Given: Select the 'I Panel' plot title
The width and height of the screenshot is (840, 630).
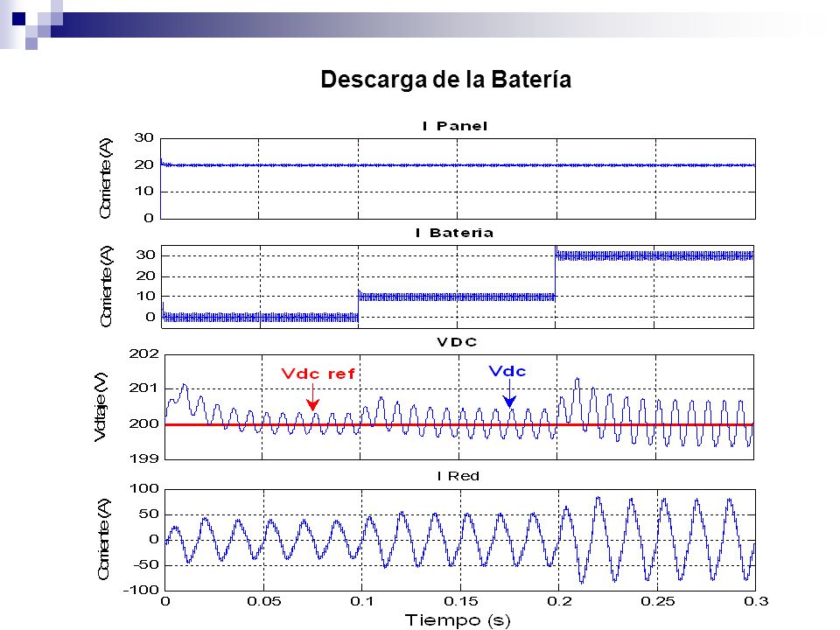Looking at the screenshot, I should (455, 126).
